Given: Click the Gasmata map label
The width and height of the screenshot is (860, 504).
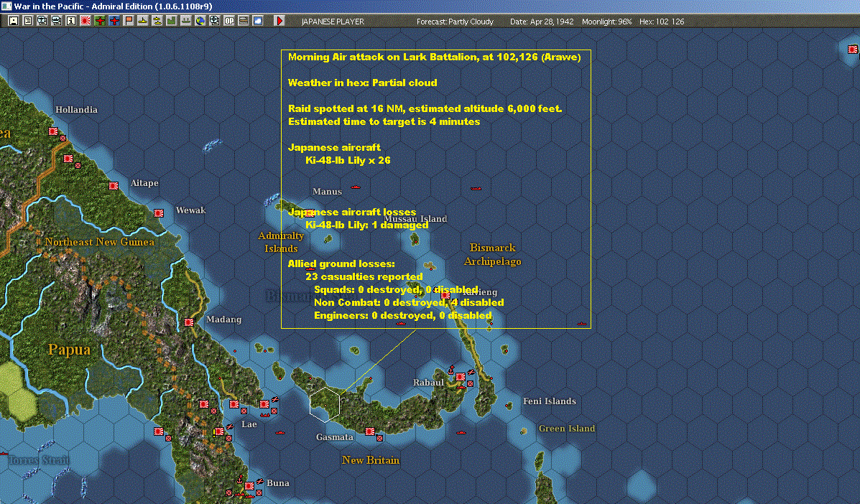Looking at the screenshot, I should tap(335, 437).
